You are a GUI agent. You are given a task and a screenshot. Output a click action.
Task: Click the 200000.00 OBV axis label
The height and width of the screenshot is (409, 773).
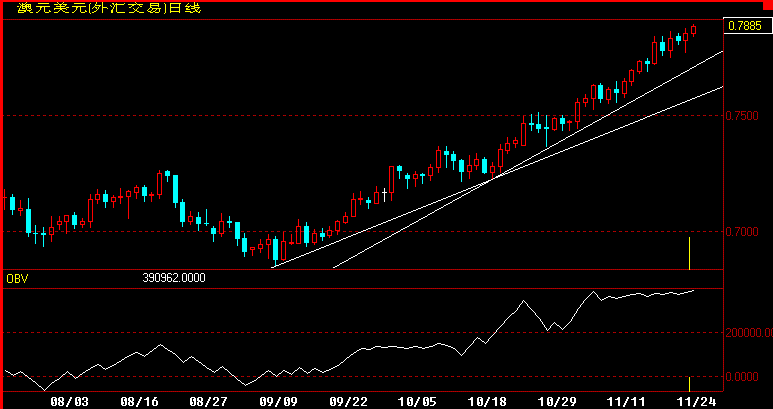click(x=749, y=333)
